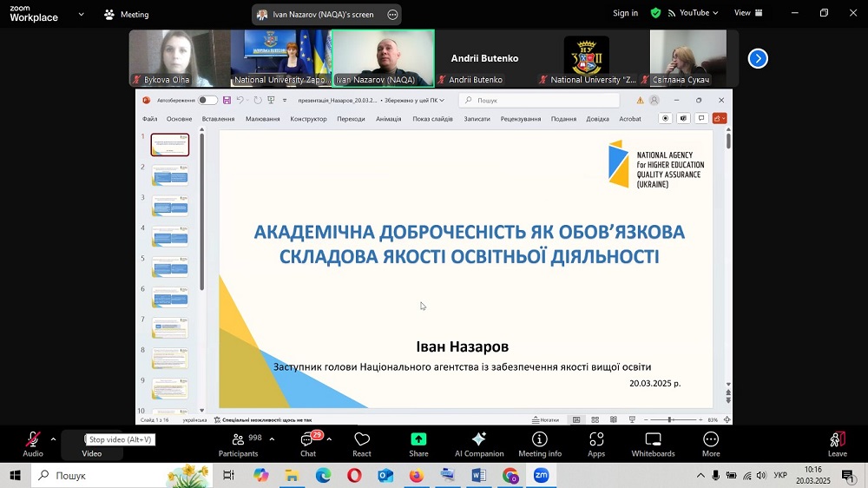Click the More options icon
The height and width of the screenshot is (488, 868).
coord(711,443)
